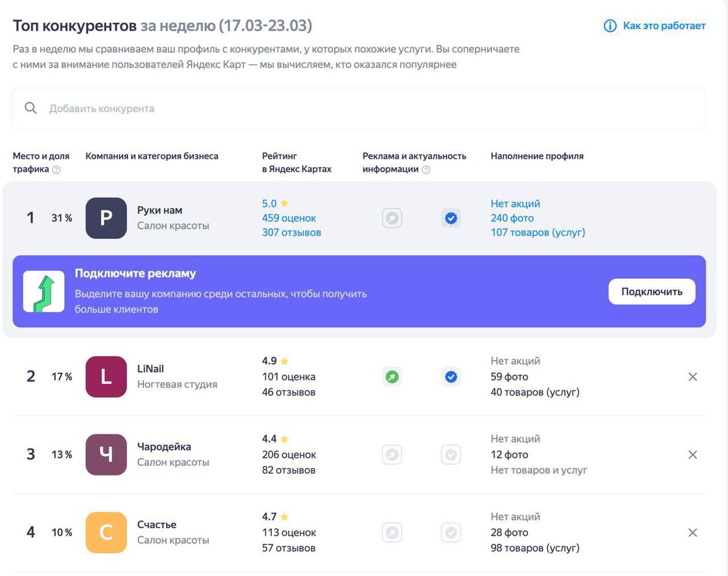
Task: Open the 'Руки нам' company avatar
Action: point(106,218)
